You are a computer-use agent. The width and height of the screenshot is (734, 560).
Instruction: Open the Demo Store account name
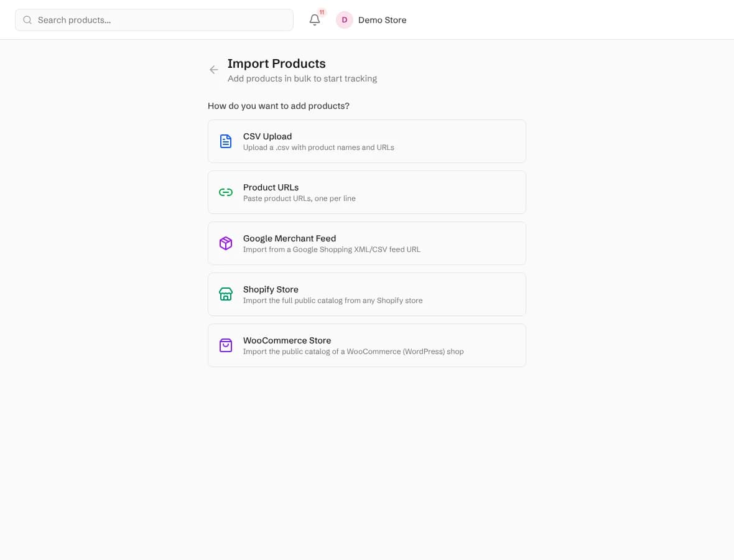tap(382, 20)
